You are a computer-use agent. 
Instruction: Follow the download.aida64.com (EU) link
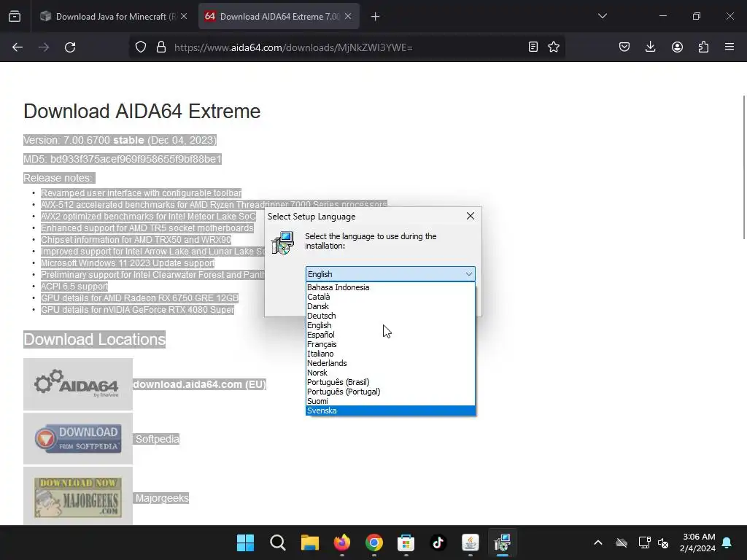pos(200,384)
